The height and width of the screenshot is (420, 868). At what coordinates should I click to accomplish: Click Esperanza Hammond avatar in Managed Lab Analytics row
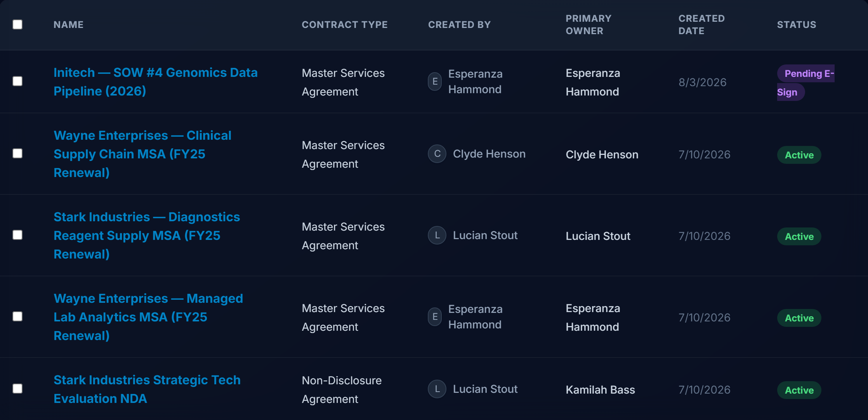(x=435, y=317)
